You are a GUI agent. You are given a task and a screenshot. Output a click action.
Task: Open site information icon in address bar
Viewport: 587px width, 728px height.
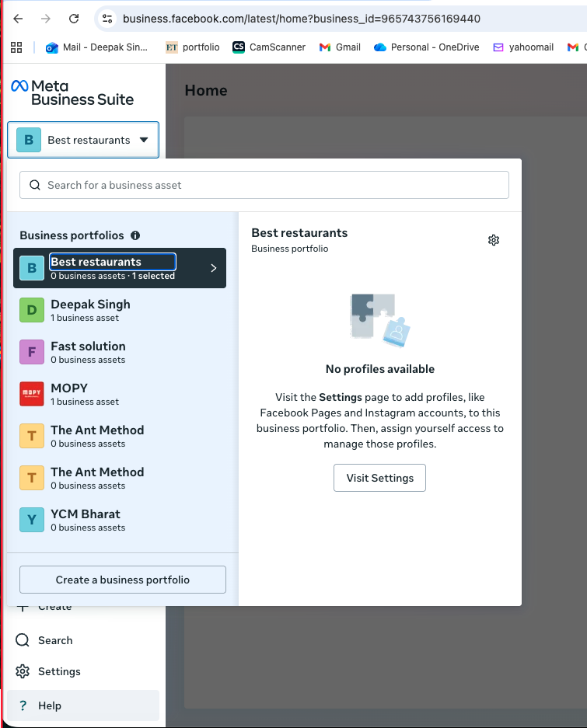click(x=107, y=19)
